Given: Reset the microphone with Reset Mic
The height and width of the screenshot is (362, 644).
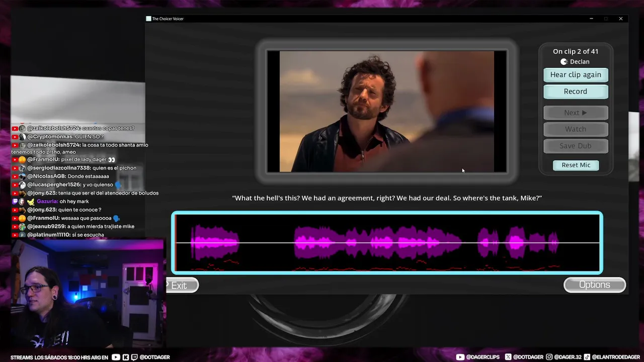Looking at the screenshot, I should tap(576, 165).
